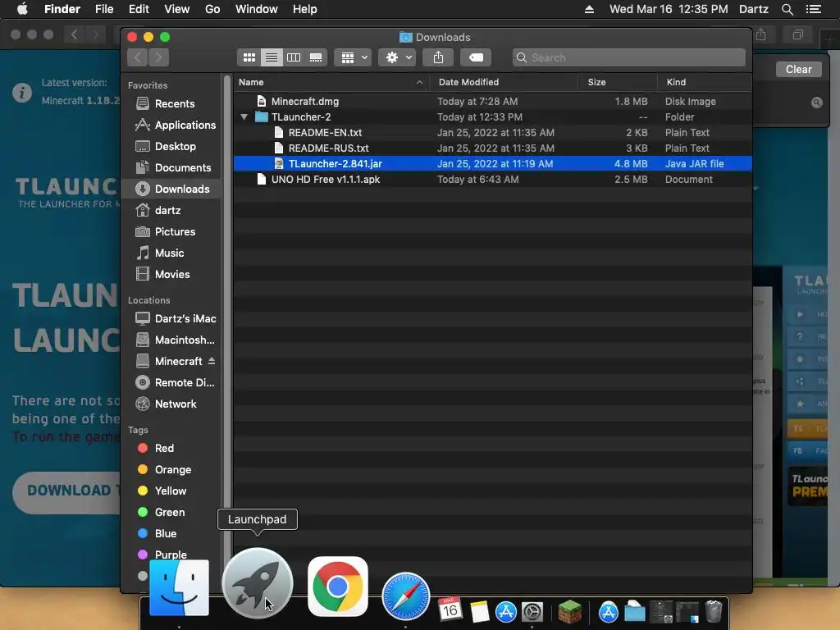Open the Go menu
This screenshot has height=630, width=840.
point(212,9)
